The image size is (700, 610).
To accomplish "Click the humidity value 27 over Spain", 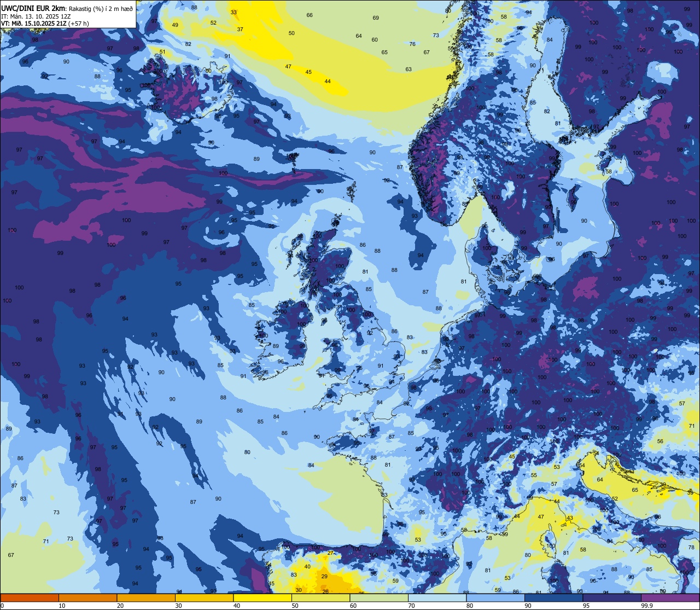I will point(330,553).
